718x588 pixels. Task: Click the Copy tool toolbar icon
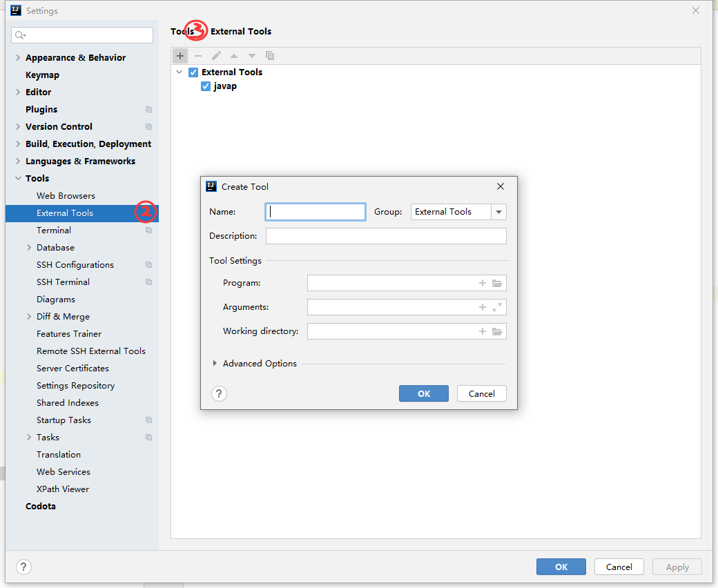(270, 56)
